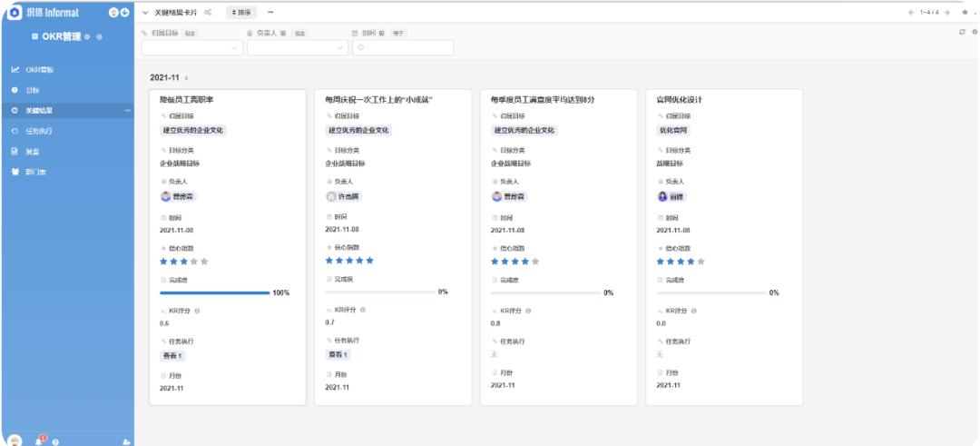Click the 优化官网 tag on 官网优化设计 card
The height and width of the screenshot is (446, 980).
tap(673, 131)
